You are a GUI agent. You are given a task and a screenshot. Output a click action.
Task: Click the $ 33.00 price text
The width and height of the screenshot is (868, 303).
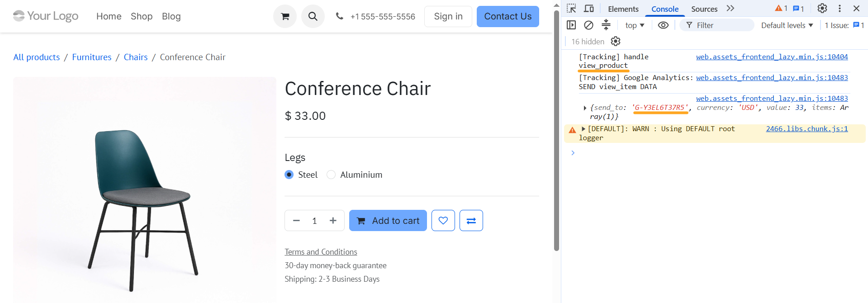(305, 116)
